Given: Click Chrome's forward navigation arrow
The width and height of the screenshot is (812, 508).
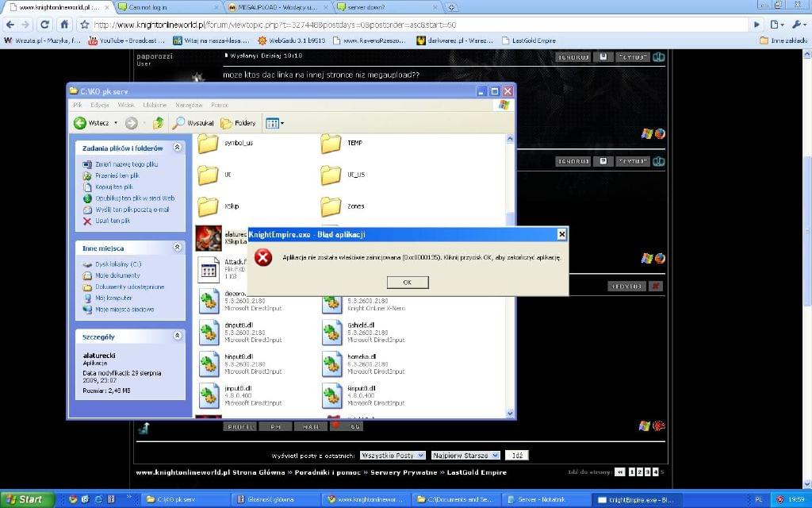Looking at the screenshot, I should pos(25,25).
